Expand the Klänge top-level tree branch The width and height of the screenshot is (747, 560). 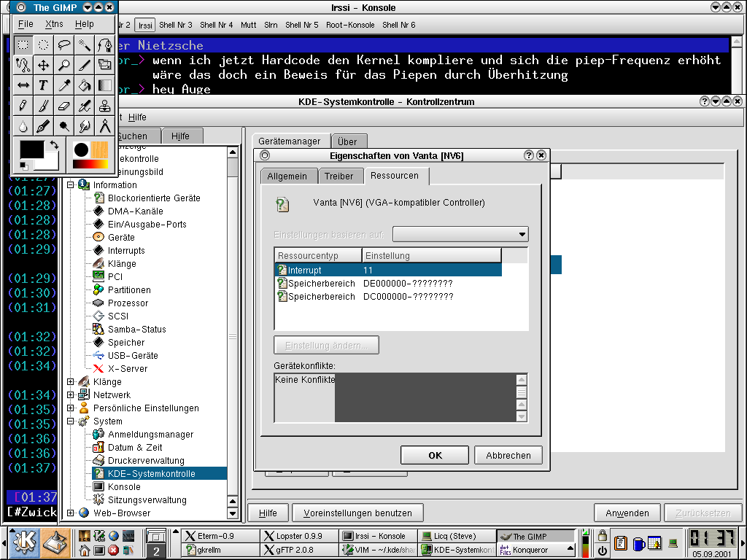[x=71, y=382]
